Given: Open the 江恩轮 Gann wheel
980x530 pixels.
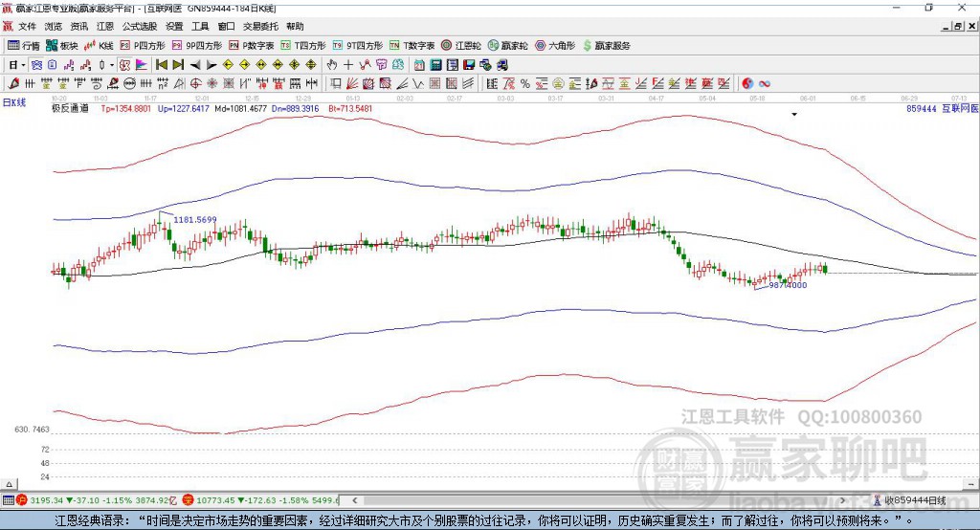Looking at the screenshot, I should coord(461,46).
